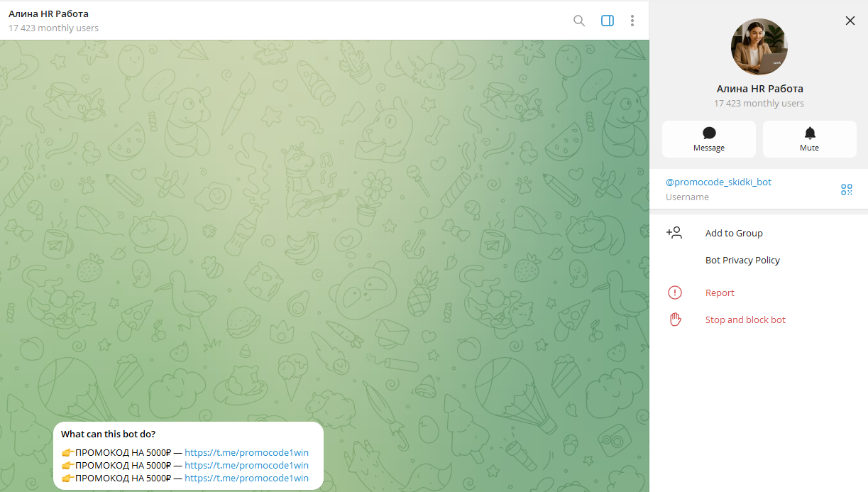Click chat title Алина HR Работа in header
868x492 pixels.
pyautogui.click(x=49, y=14)
